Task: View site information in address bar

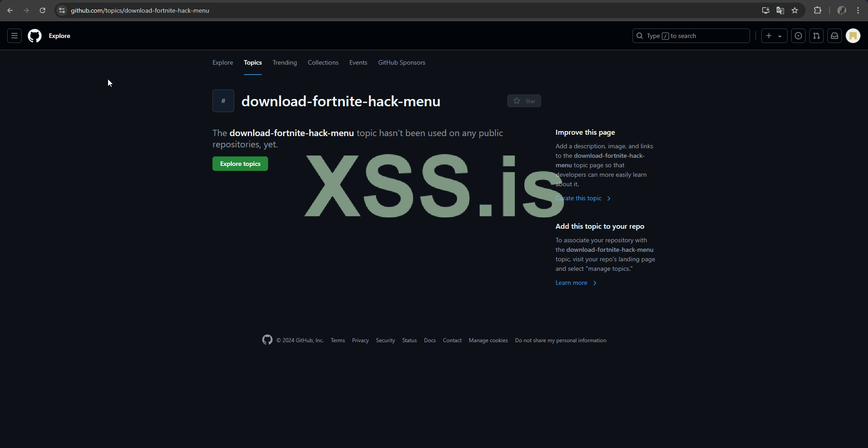Action: 62,10
